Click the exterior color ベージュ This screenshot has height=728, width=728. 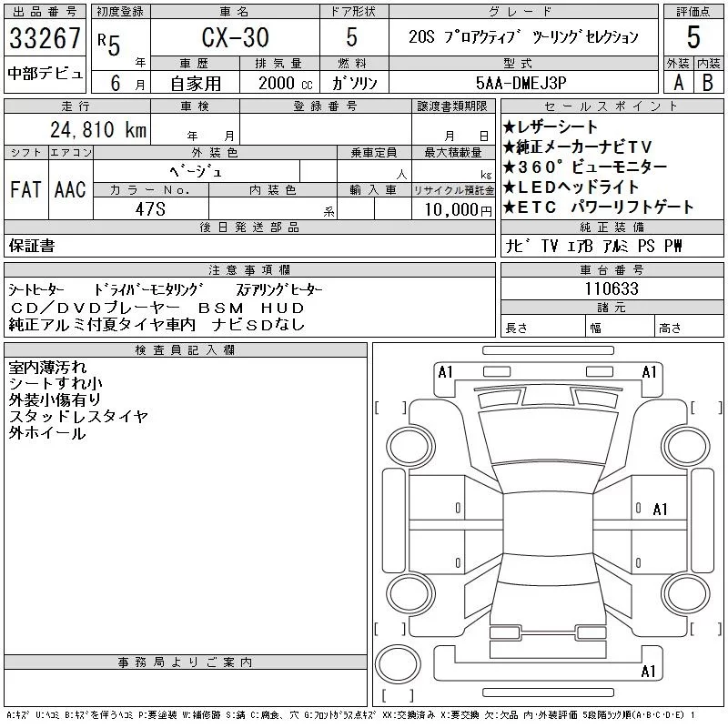coord(196,172)
